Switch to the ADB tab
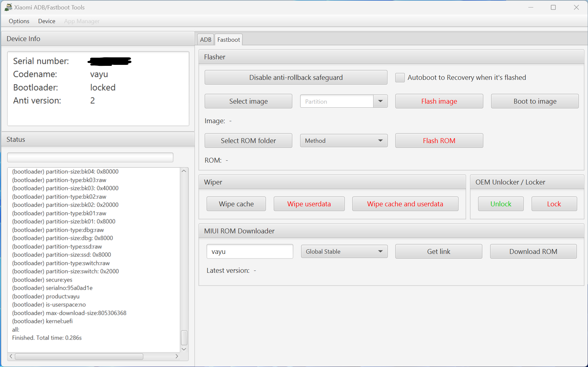Screen dimensions: 588x367 pyautogui.click(x=205, y=39)
